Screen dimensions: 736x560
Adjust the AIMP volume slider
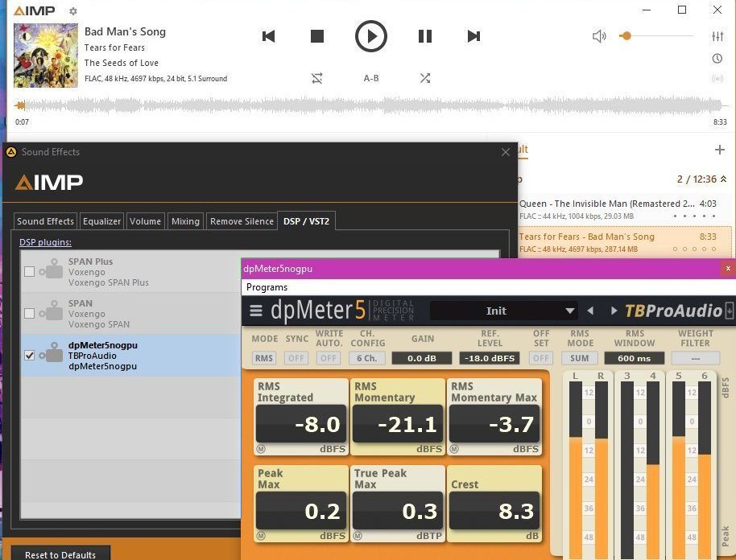pyautogui.click(x=655, y=35)
